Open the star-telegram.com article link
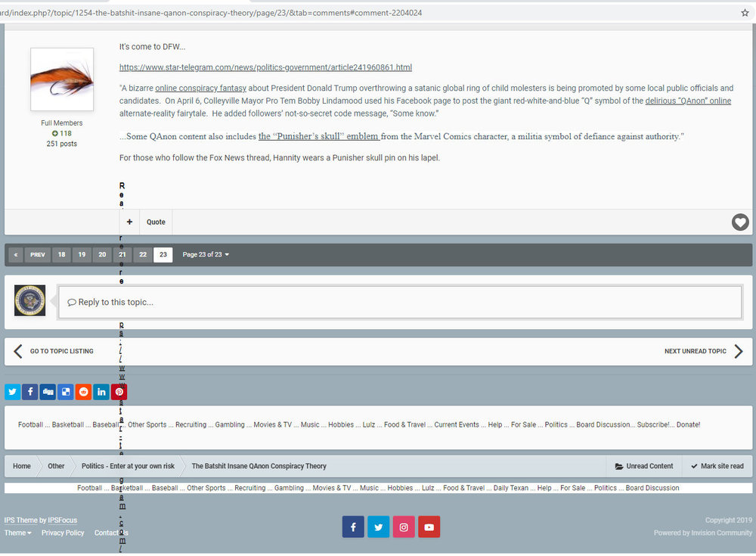Viewport: 756px width, 556px height. tap(265, 67)
